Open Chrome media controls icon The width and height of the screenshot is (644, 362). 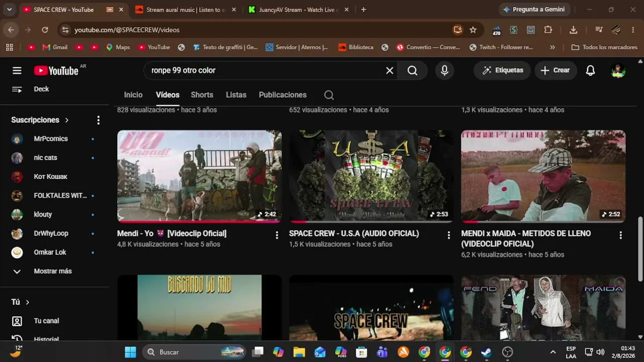[x=598, y=30]
